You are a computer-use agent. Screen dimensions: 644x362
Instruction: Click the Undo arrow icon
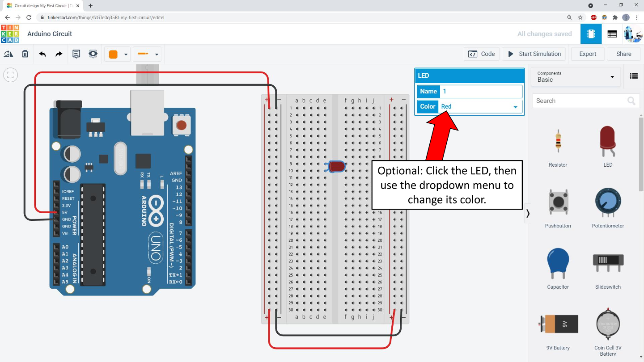click(42, 54)
